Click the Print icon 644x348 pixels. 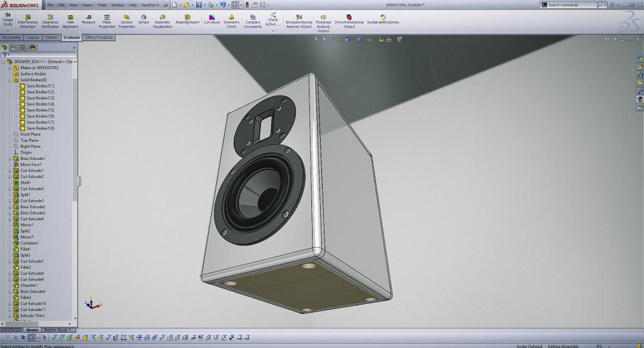pos(211,5)
